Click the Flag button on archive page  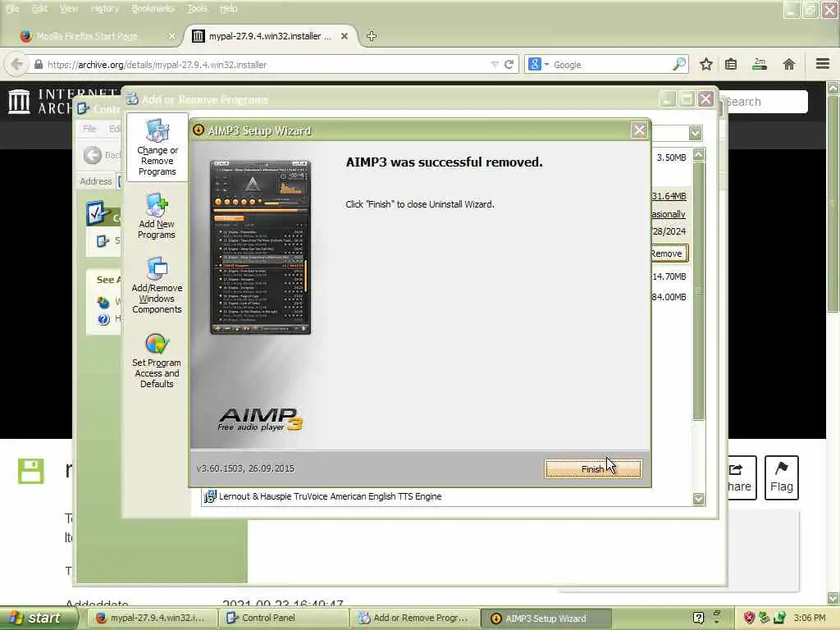coord(782,477)
